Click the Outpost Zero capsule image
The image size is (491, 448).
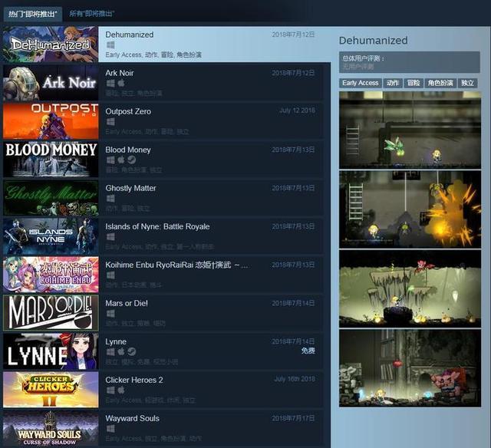click(51, 121)
